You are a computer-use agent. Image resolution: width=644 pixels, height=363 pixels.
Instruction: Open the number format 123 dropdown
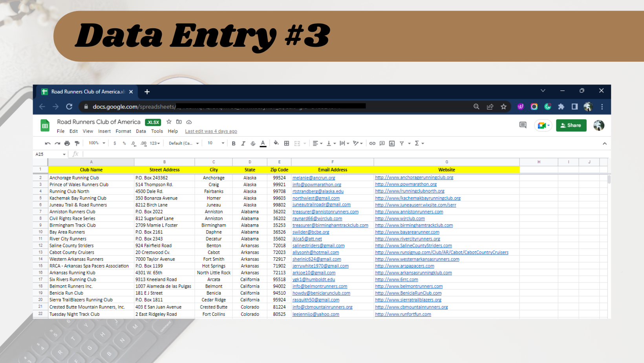(x=155, y=143)
